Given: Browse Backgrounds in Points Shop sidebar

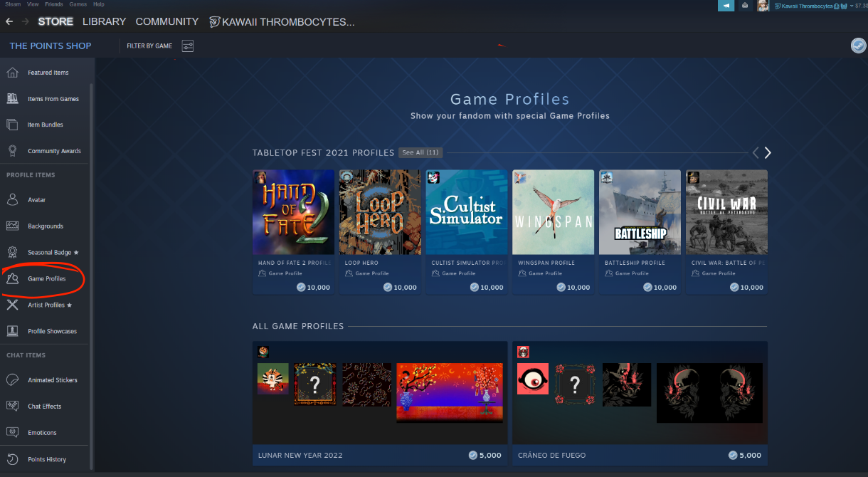Looking at the screenshot, I should click(46, 226).
